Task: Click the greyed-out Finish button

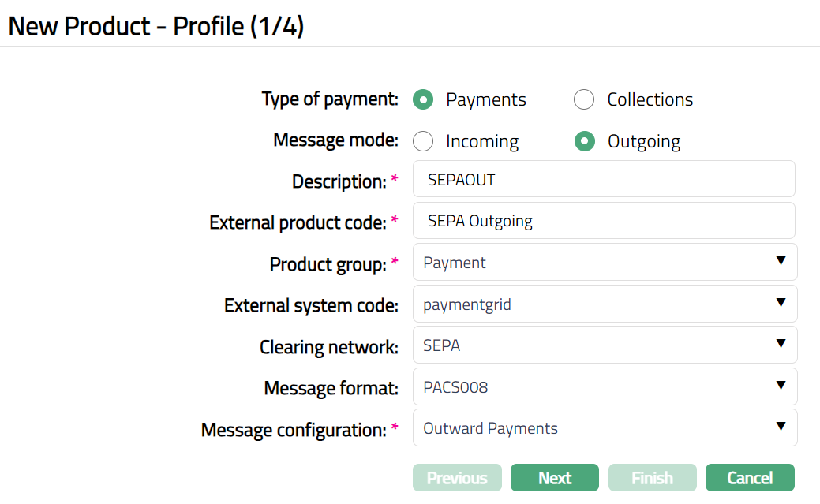Action: pyautogui.click(x=652, y=478)
